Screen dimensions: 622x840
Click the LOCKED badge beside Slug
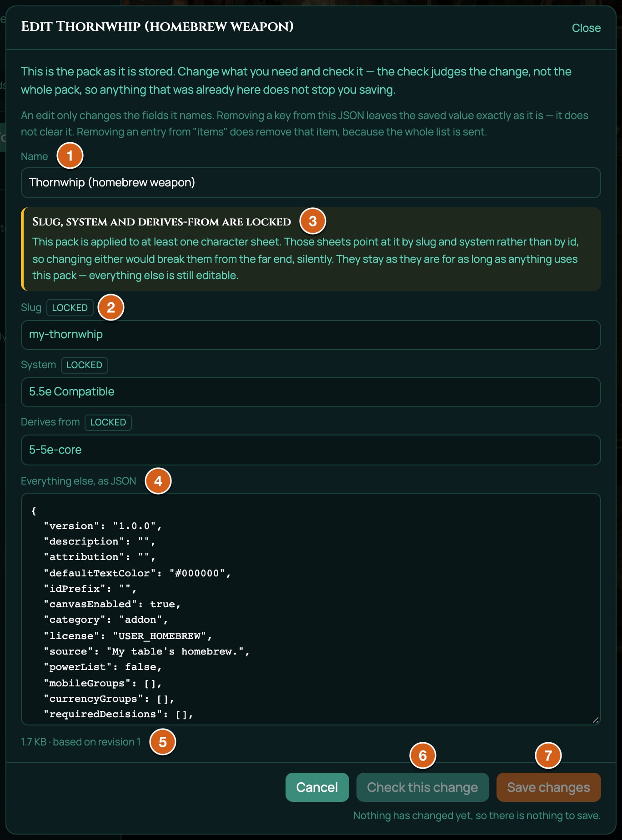coord(70,308)
